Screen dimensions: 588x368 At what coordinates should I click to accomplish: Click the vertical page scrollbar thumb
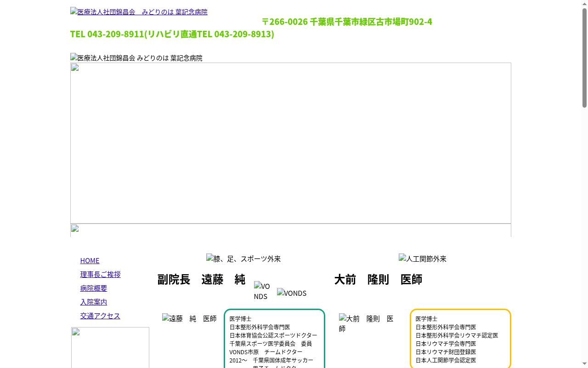(584, 57)
